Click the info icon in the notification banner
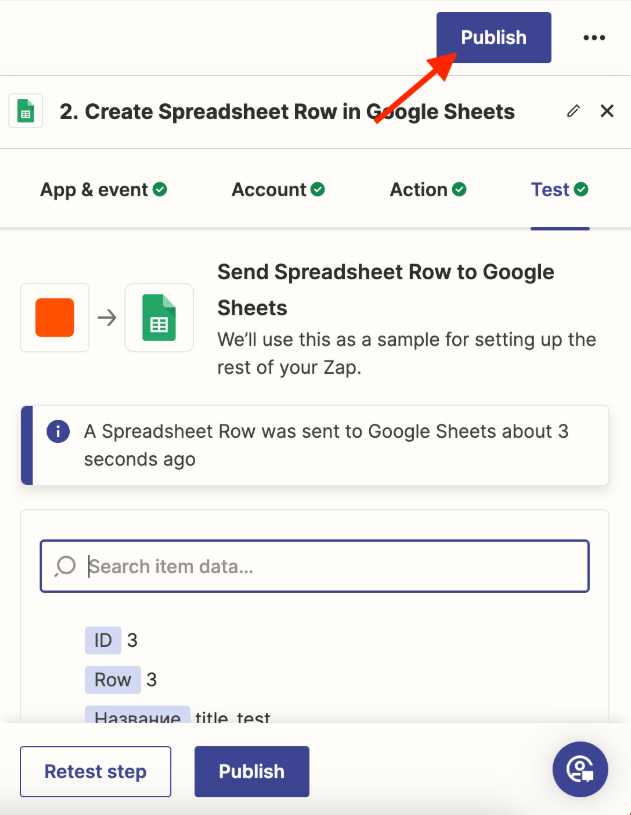Screen dimensions: 631x815 pyautogui.click(x=59, y=431)
